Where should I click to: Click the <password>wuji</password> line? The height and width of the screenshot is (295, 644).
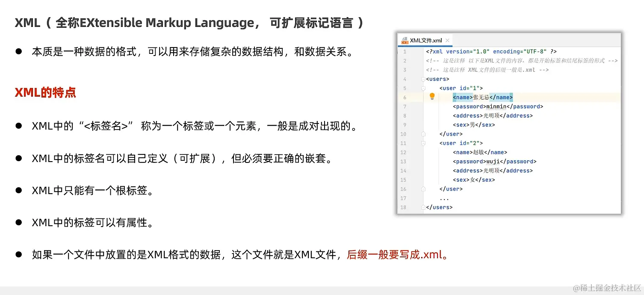coord(494,162)
